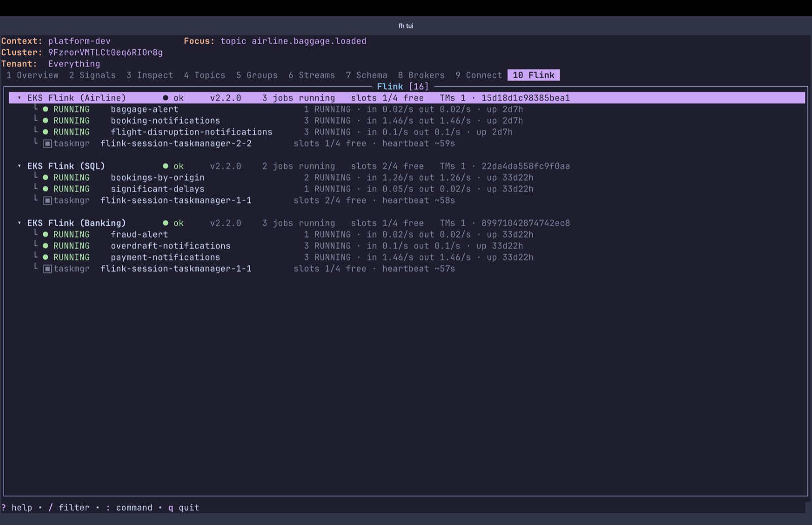Collapse the EKS Flink (Airline) cluster
The height and width of the screenshot is (525, 812).
click(x=19, y=98)
